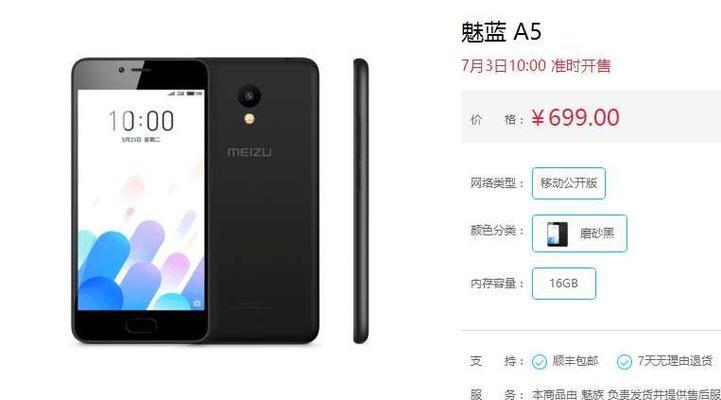Select the 移动公开版 network type option
721x400 pixels.
pyautogui.click(x=569, y=183)
